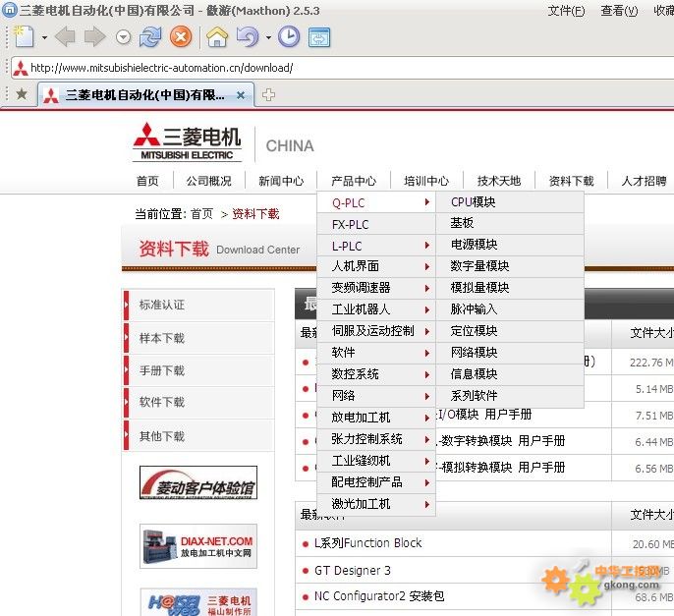Open the new page dropdown arrow

(x=44, y=38)
